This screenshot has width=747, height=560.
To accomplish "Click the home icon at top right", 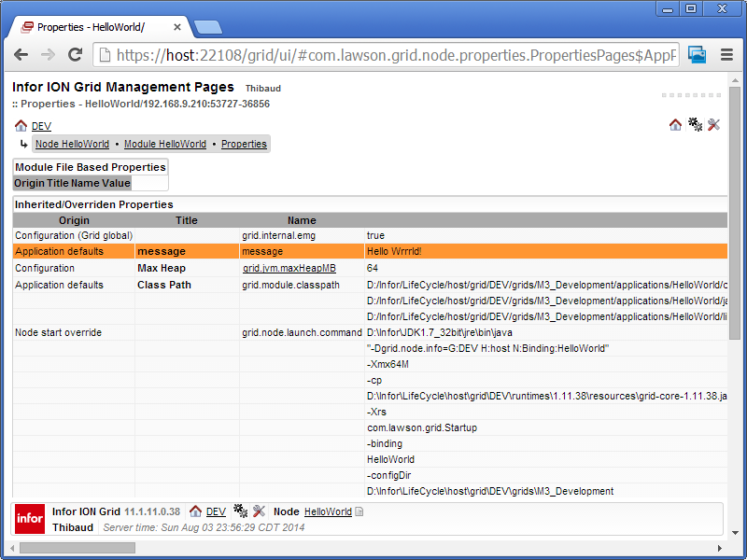I will tap(675, 125).
